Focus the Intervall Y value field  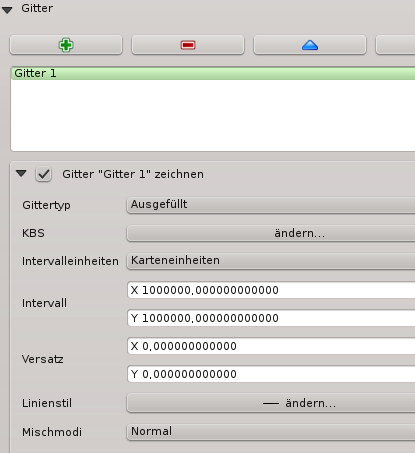(271, 318)
